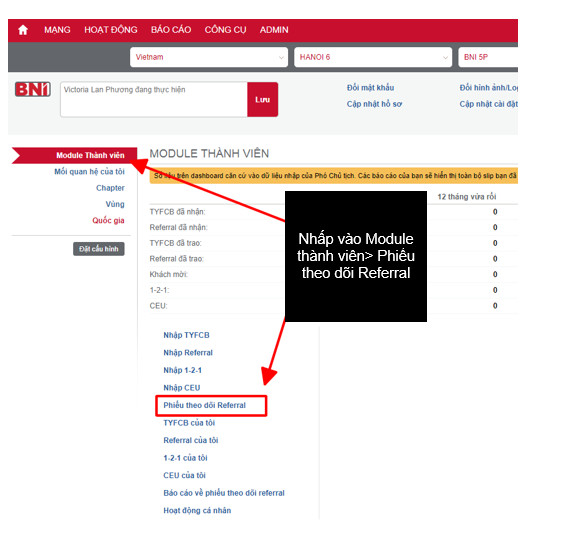Expand the HANOI 6 region dropdown
Screen dimensions: 571x534
coord(373,57)
